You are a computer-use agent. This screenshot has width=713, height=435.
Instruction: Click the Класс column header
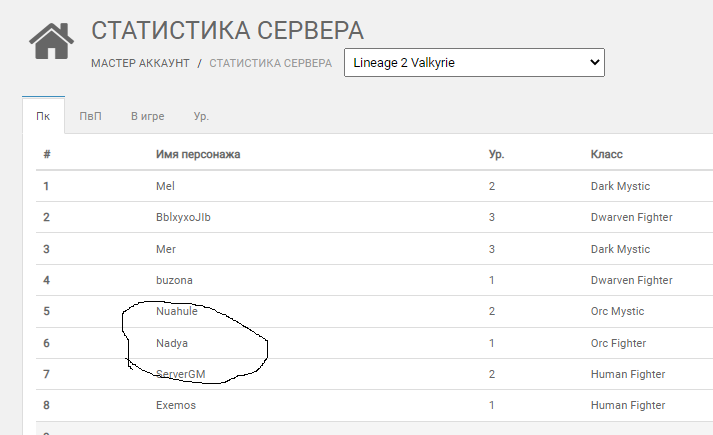coord(607,155)
